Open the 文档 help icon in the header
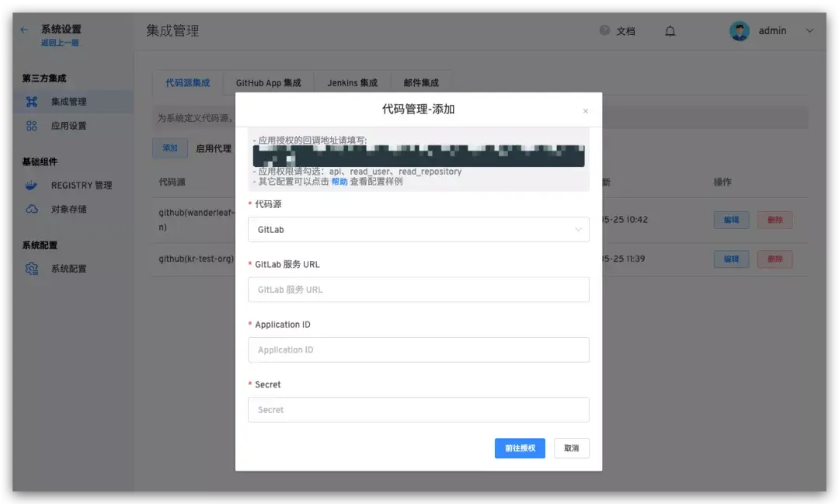 pyautogui.click(x=605, y=31)
